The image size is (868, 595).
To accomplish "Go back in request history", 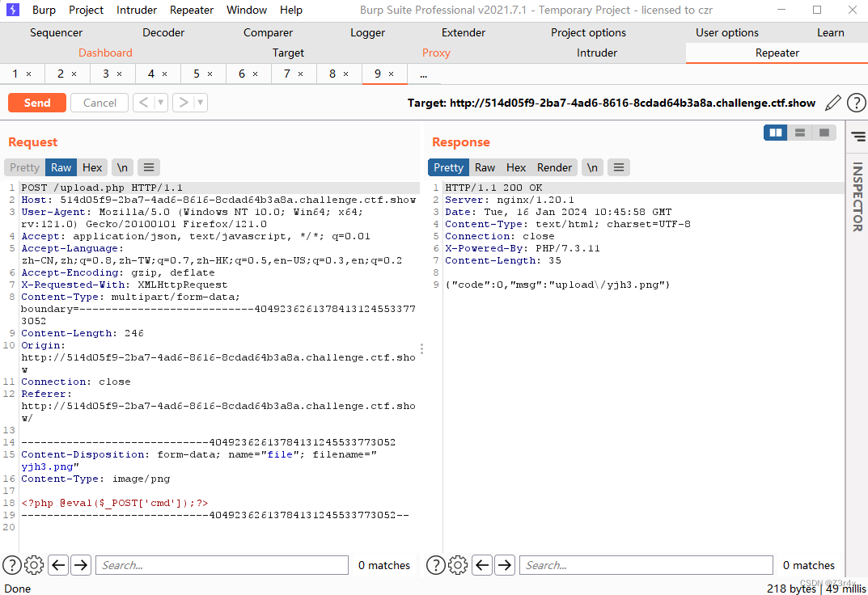I will coord(143,103).
